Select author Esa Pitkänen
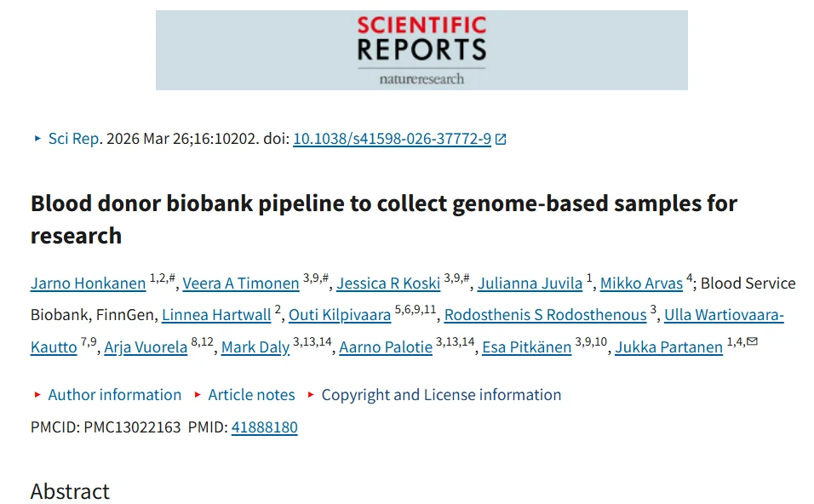Screen dimensions: 814x504 pos(526,347)
